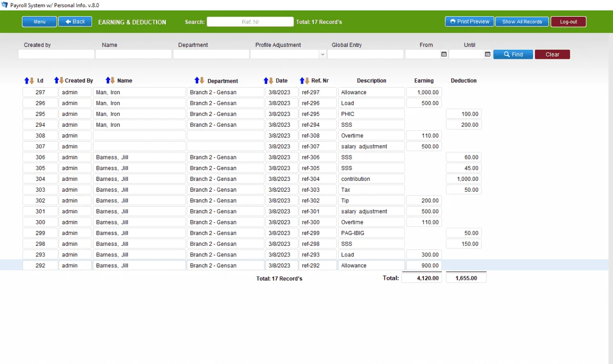613x364 pixels.
Task: Click the Created by filter field
Action: [57, 55]
